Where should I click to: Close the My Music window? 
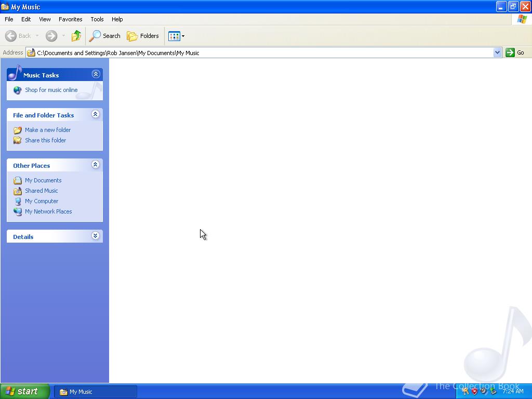tap(525, 6)
